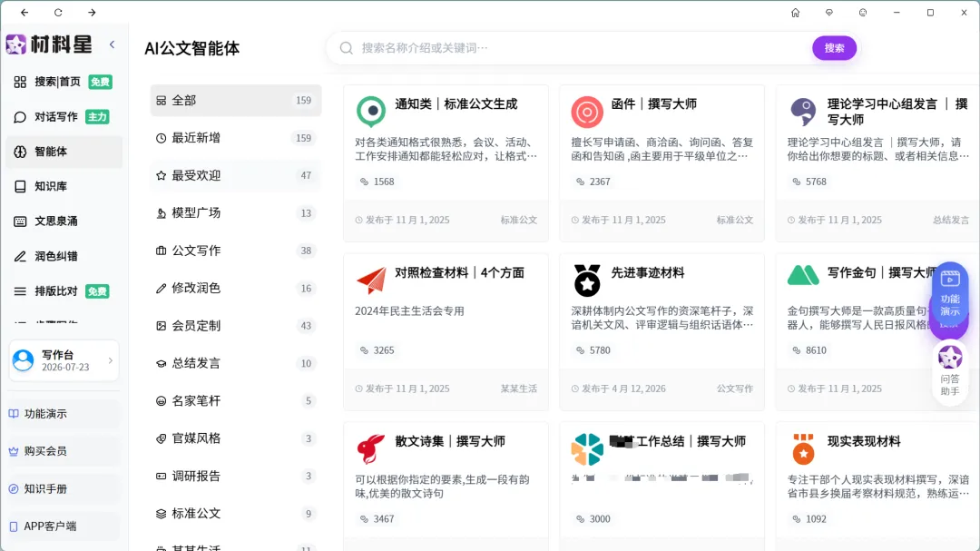Open 排版比对 in the sidebar
The height and width of the screenshot is (551, 980).
click(x=64, y=291)
